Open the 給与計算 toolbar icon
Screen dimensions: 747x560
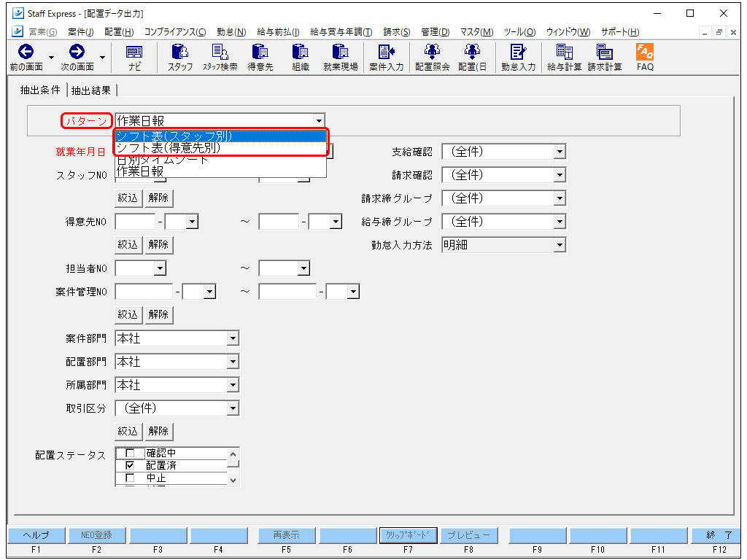pyautogui.click(x=564, y=52)
